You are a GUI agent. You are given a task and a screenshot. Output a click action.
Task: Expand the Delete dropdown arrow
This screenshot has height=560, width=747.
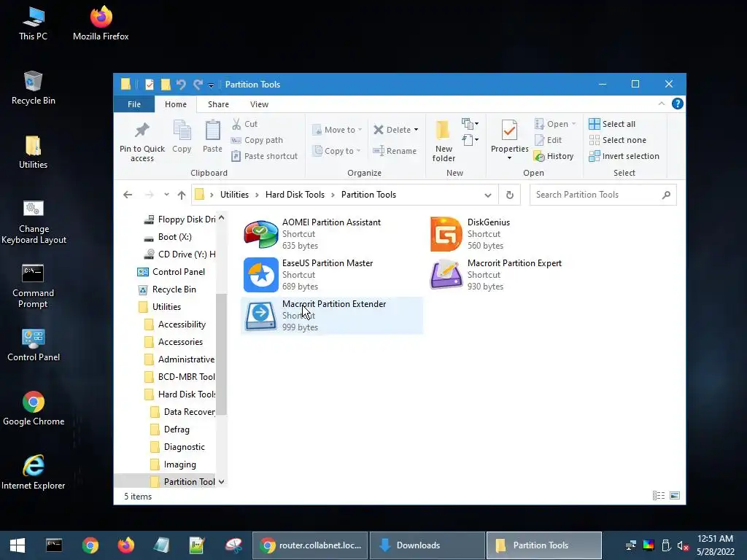point(416,130)
